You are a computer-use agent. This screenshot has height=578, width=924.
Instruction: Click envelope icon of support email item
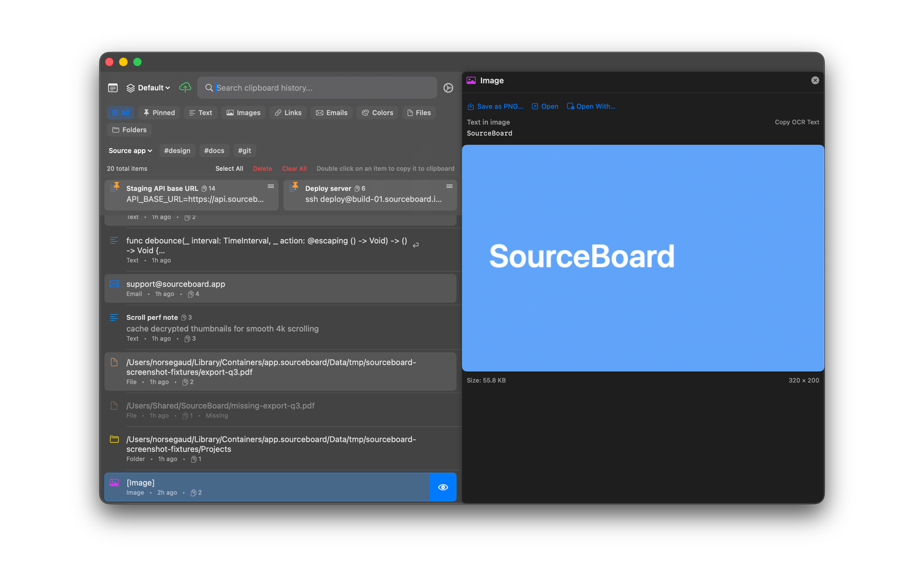pyautogui.click(x=114, y=284)
